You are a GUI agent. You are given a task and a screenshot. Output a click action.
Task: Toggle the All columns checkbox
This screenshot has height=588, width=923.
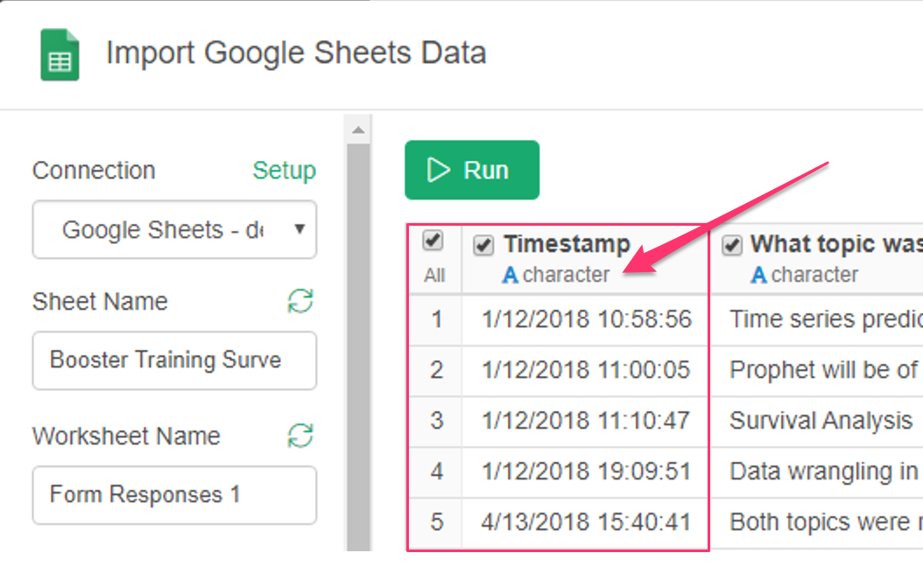433,241
